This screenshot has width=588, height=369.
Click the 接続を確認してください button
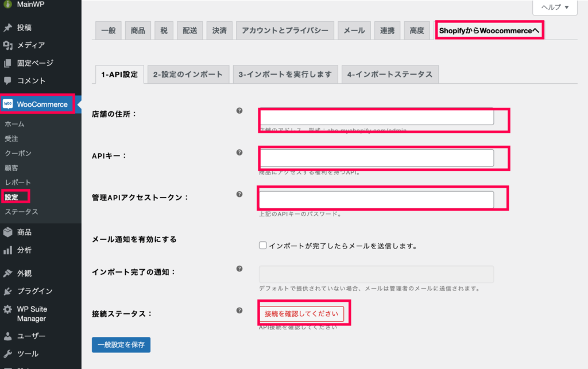pos(301,313)
